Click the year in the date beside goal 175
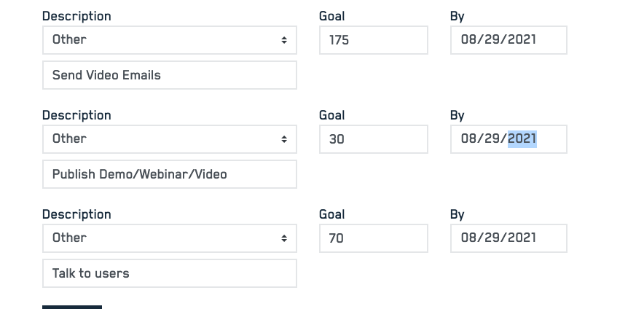 click(522, 39)
